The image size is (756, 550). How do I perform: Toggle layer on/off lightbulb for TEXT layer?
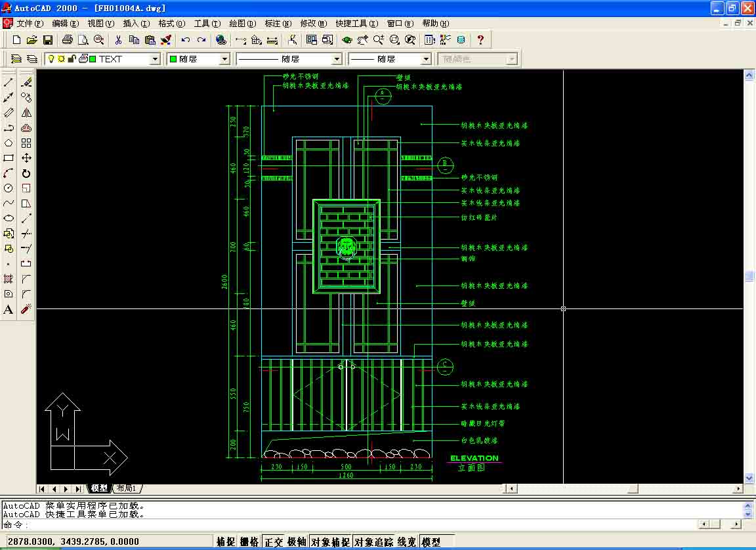[x=51, y=59]
